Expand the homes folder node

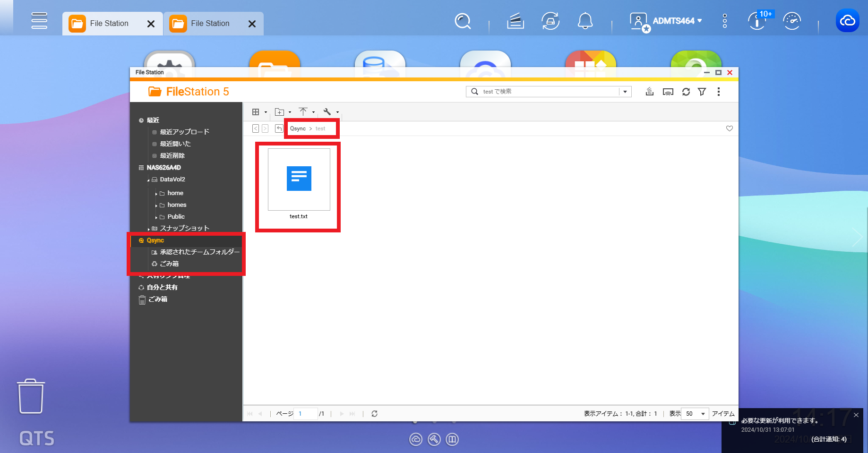pyautogui.click(x=156, y=205)
